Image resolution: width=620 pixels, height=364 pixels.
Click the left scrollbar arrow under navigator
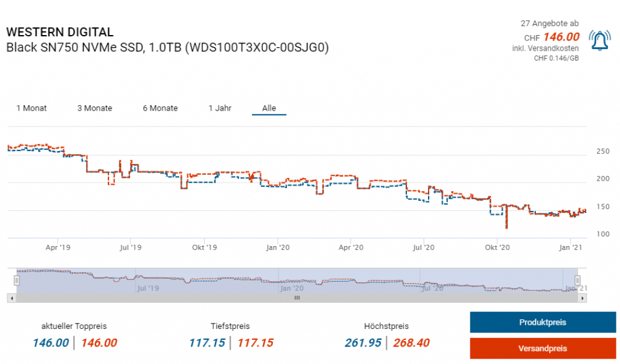pos(10,297)
